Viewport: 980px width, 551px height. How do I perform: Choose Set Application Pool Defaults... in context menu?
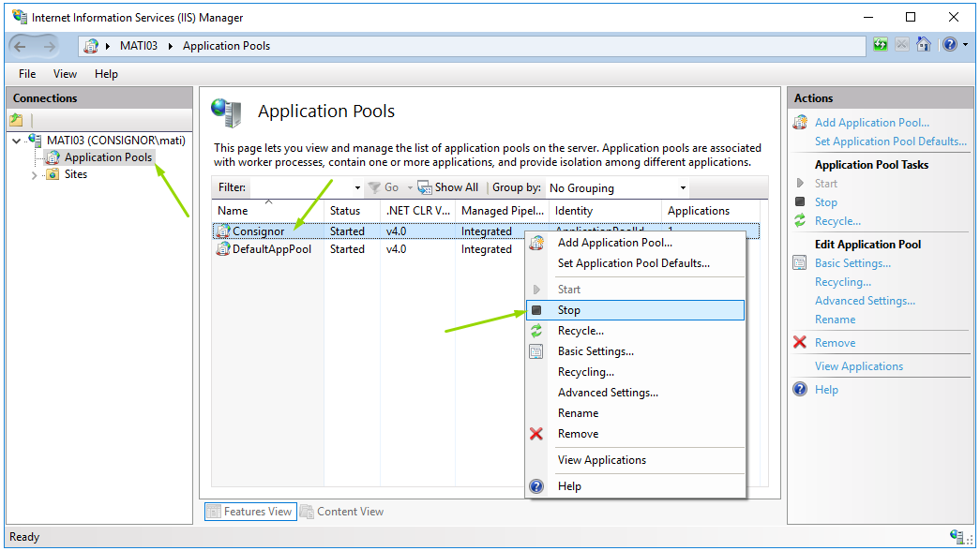point(636,263)
